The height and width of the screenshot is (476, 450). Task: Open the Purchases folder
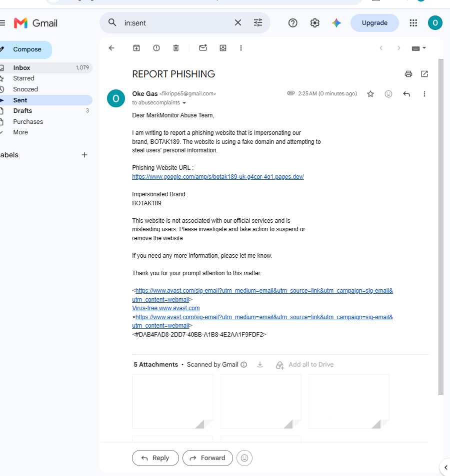pyautogui.click(x=45, y=122)
